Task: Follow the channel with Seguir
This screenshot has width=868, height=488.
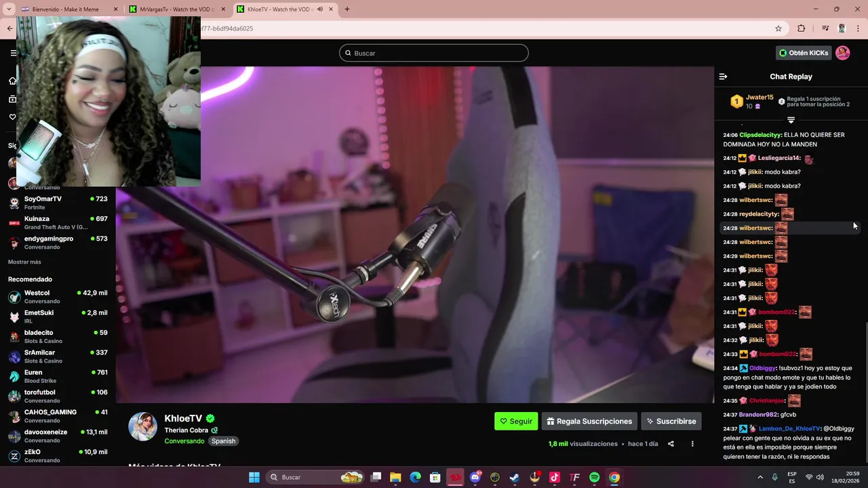Action: tap(516, 421)
